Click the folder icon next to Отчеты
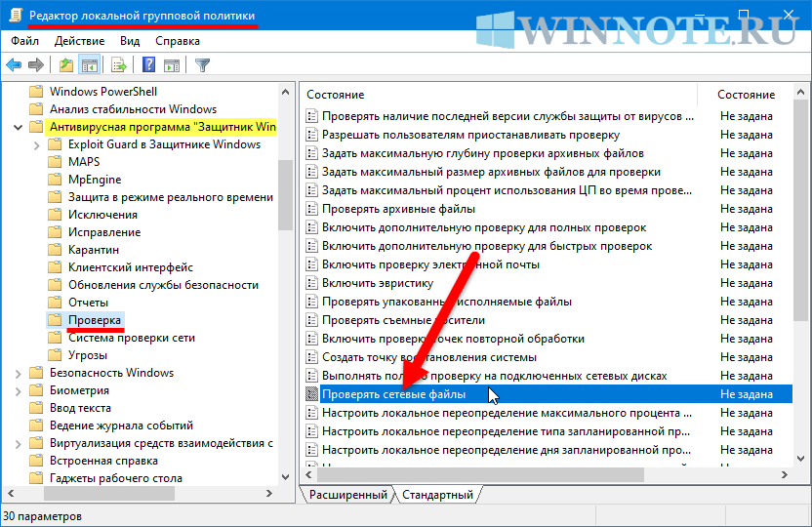Viewport: 812px width, 527px height. click(x=55, y=303)
